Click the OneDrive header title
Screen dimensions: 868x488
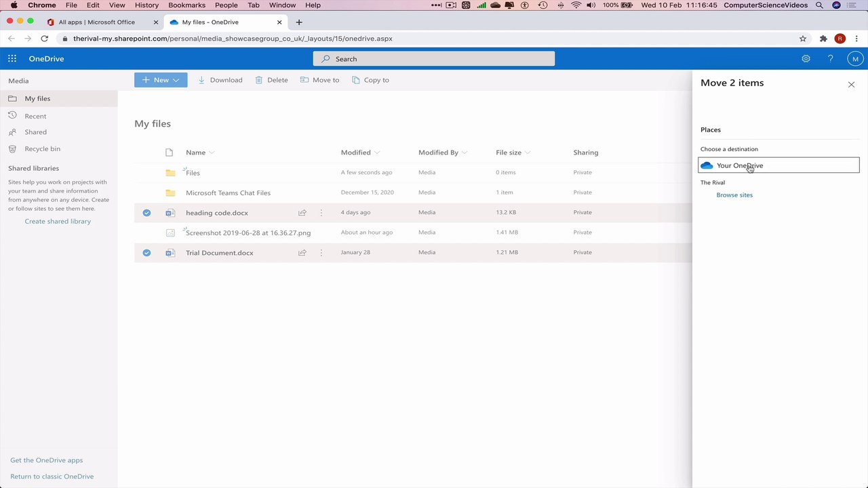(x=46, y=59)
